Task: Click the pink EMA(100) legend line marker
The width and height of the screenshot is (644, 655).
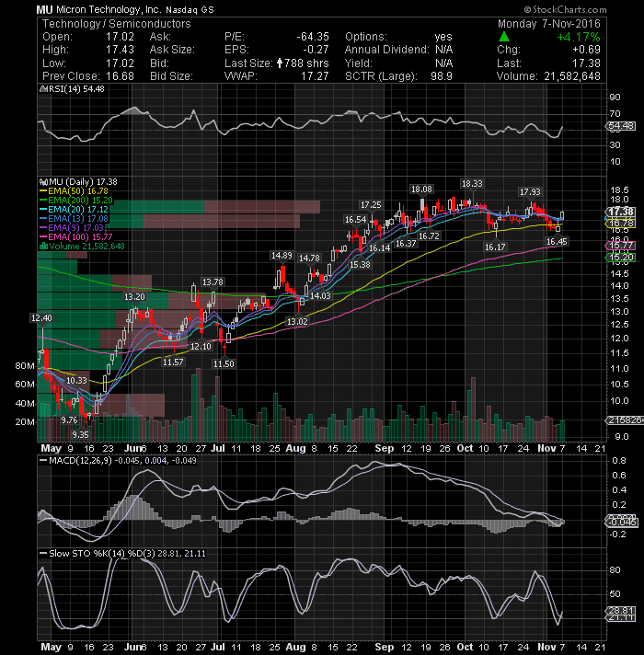Action: (x=43, y=236)
